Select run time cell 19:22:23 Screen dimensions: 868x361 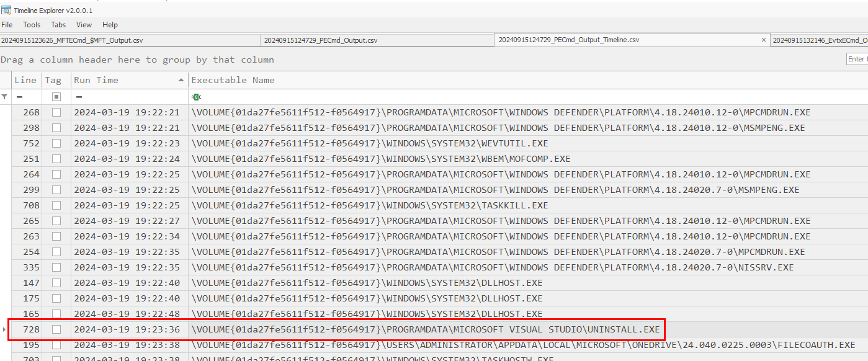click(x=130, y=143)
